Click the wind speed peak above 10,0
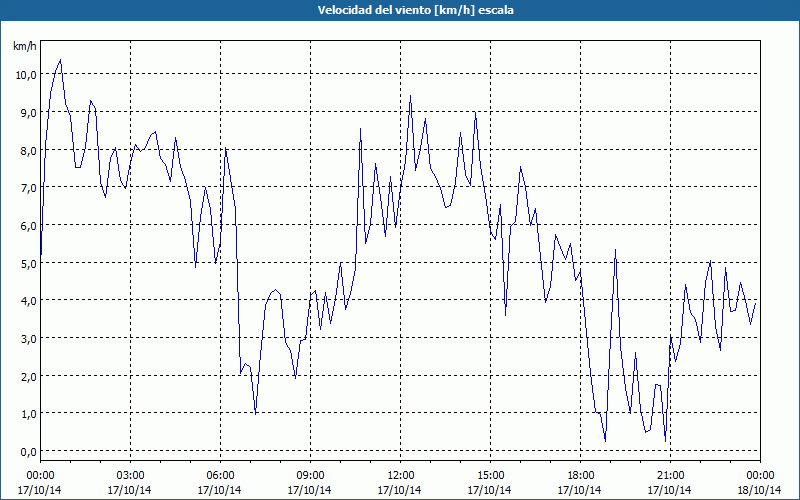This screenshot has height=500, width=800. [x=60, y=60]
